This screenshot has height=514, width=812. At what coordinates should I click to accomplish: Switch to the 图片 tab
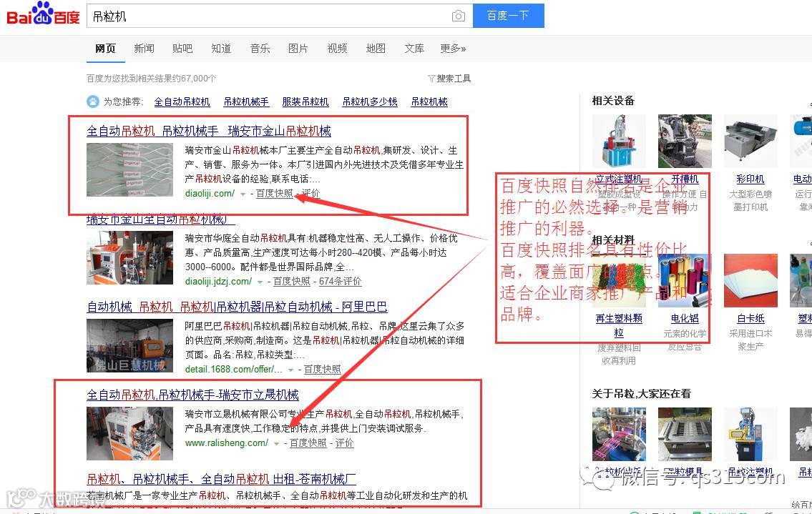(298, 49)
